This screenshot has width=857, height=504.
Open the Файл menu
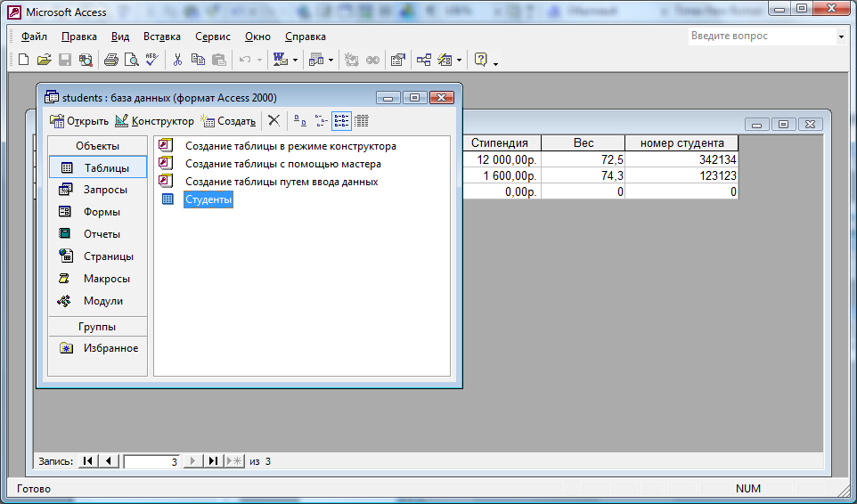(x=34, y=37)
